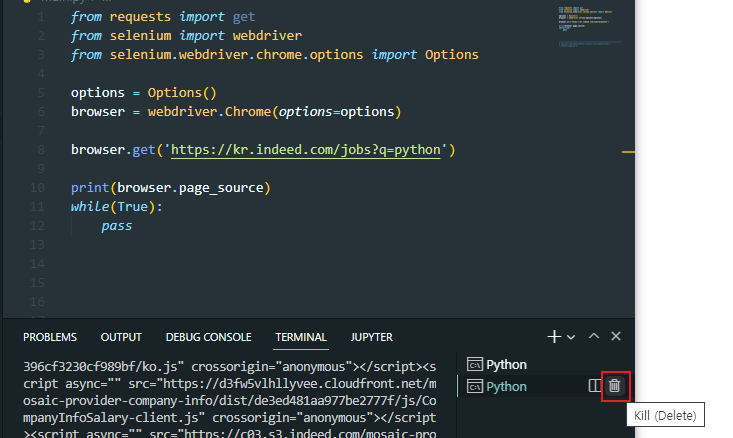Click the word 'webdriver' on line 2
This screenshot has width=733, height=438.
click(267, 36)
